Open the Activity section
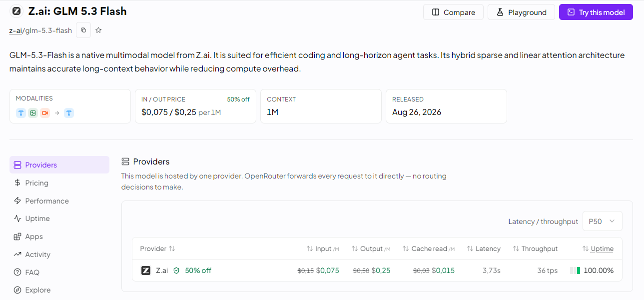 pos(59,254)
